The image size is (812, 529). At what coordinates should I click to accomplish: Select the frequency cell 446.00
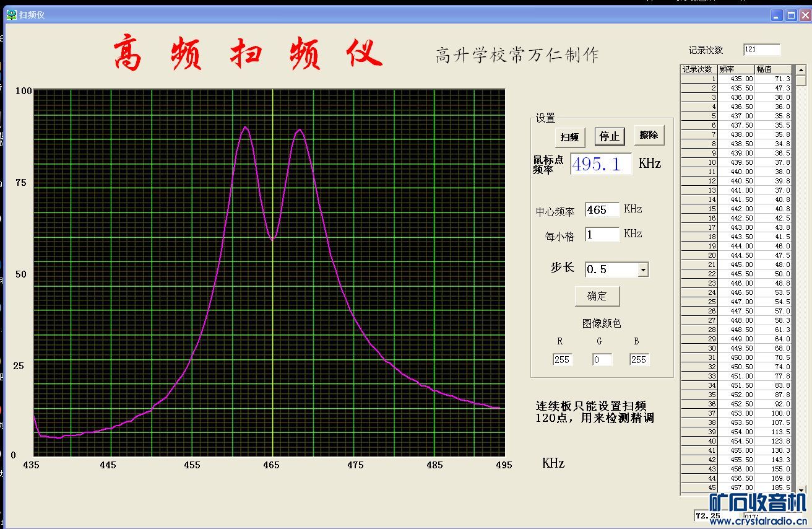736,283
